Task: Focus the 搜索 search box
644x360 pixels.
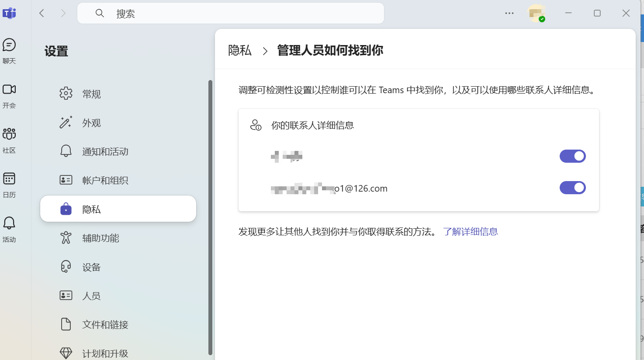Action: coord(231,13)
